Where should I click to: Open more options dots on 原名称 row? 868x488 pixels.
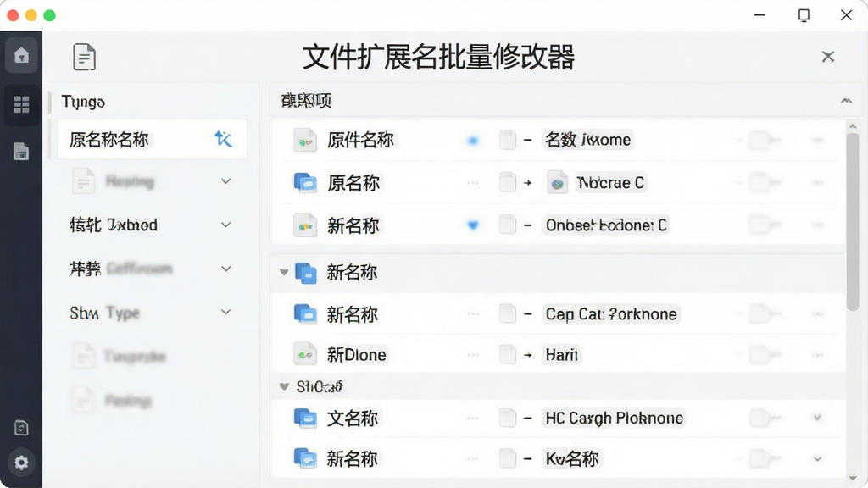click(x=818, y=183)
